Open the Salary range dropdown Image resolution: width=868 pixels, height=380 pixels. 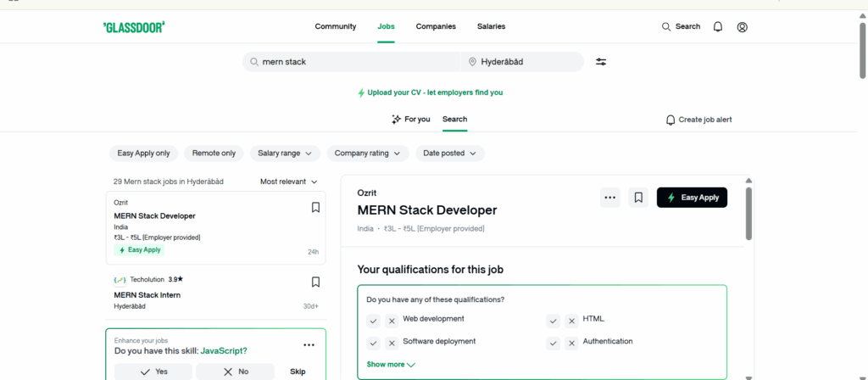284,154
